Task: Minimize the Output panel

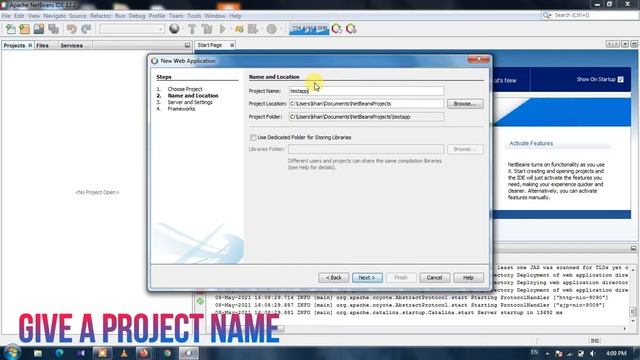Action: pos(633,248)
